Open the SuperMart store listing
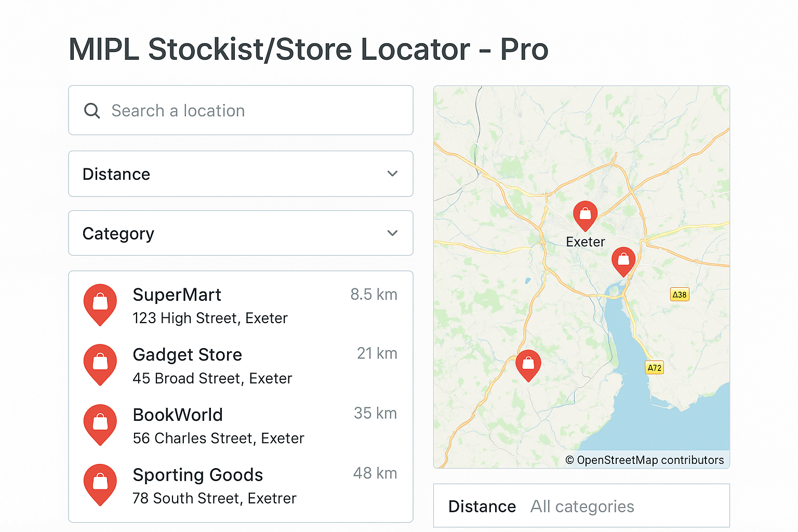The width and height of the screenshot is (798, 532). point(177,295)
